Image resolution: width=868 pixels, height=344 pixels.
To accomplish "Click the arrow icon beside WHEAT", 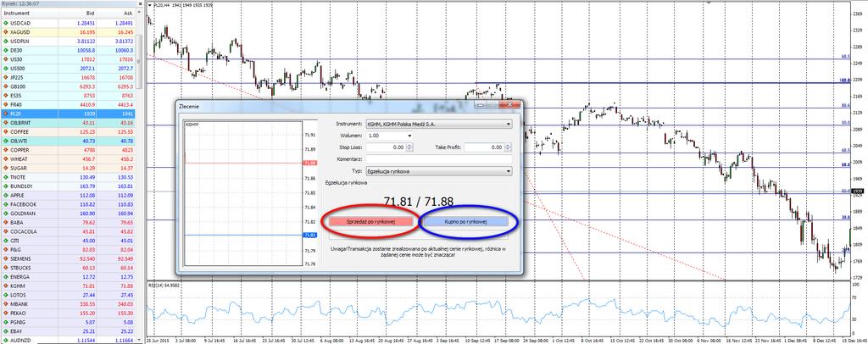I will (x=6, y=158).
